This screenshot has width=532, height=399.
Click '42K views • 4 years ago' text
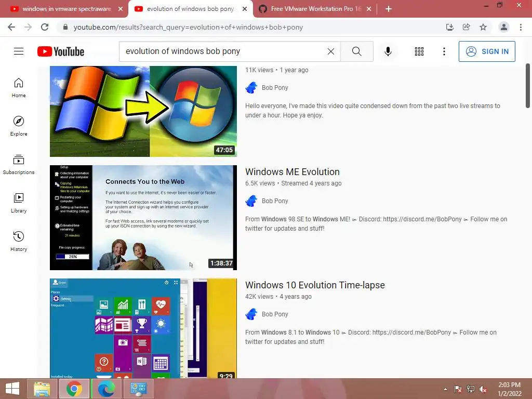click(x=278, y=297)
